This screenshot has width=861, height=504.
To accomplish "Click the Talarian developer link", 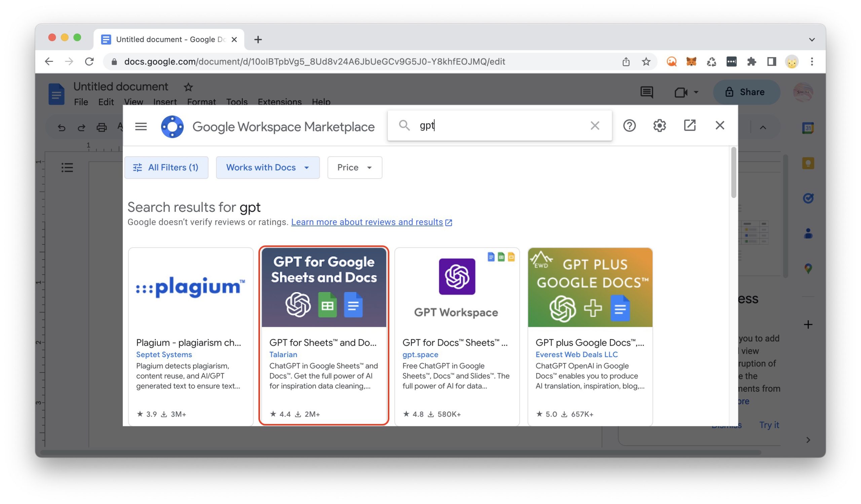I will 283,354.
